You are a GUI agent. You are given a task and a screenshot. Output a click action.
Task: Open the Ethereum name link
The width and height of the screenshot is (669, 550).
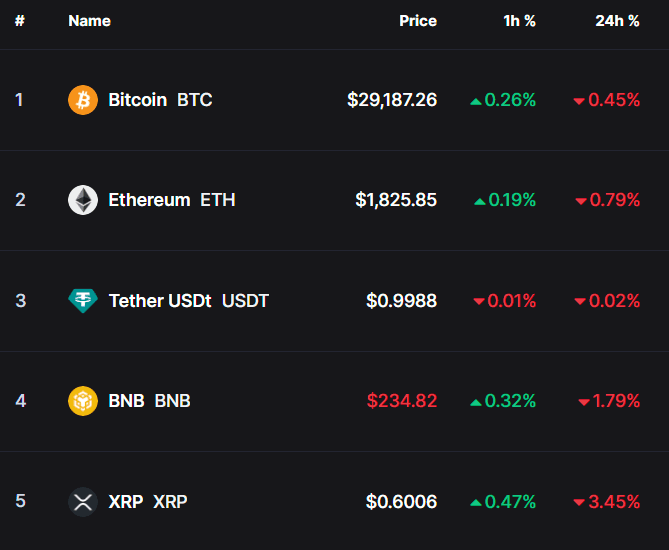coord(149,200)
